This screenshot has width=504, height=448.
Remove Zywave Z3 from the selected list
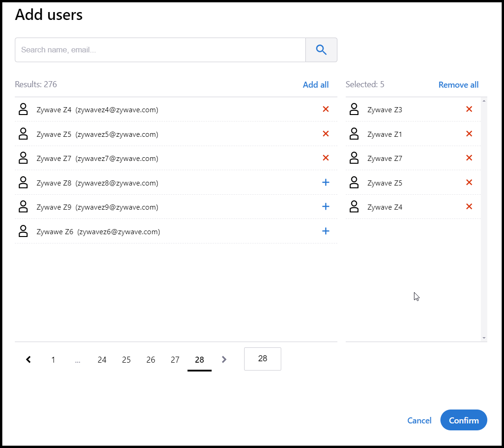[469, 109]
